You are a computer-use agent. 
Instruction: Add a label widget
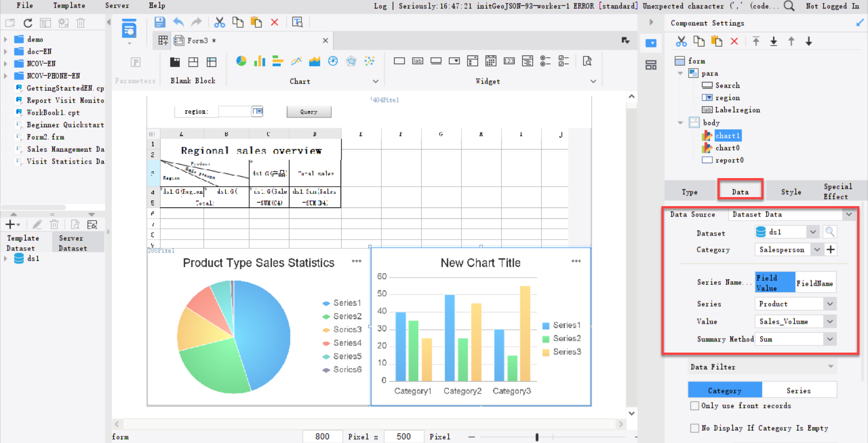tap(418, 61)
